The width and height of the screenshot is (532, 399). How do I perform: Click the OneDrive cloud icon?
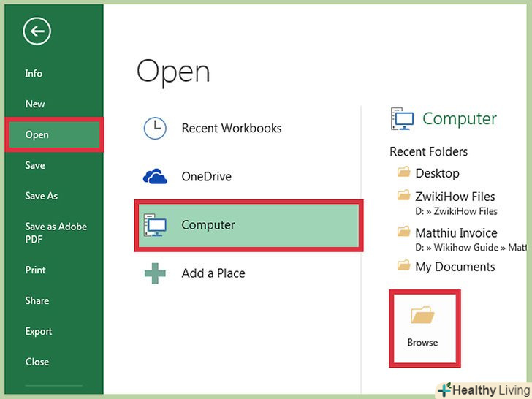click(155, 176)
